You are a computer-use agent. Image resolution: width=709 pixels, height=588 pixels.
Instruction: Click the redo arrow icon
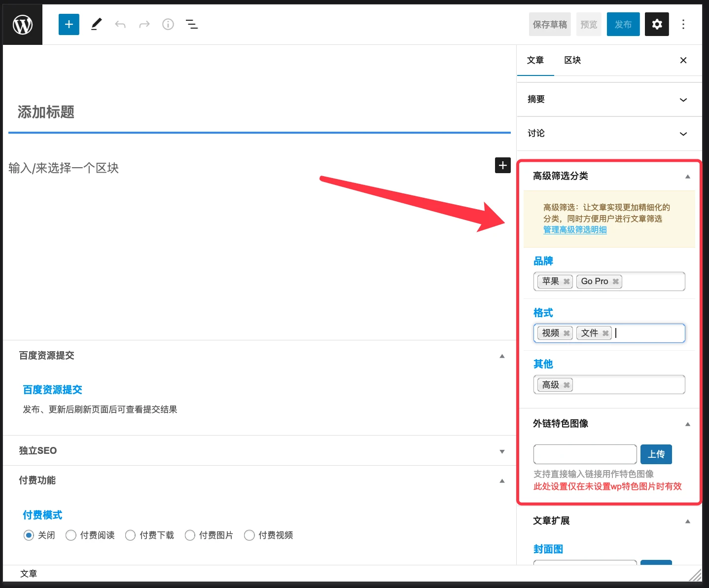(143, 24)
